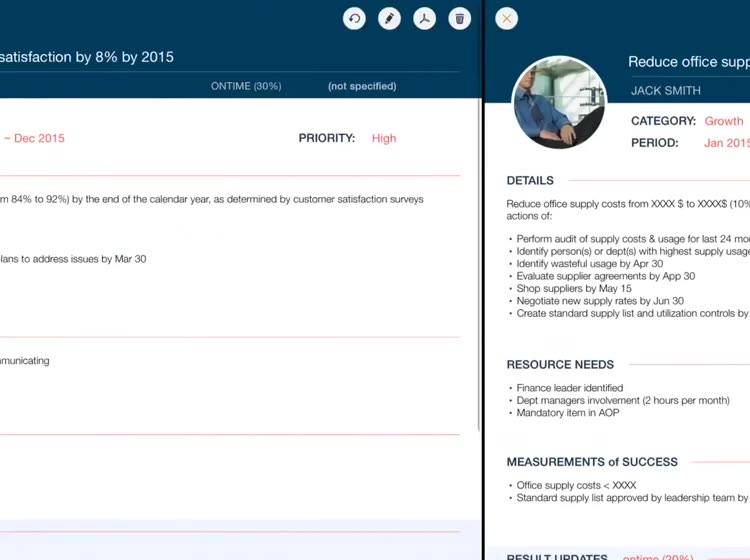This screenshot has height=560, width=750.
Task: Close the right panel with X button
Action: pyautogui.click(x=507, y=19)
